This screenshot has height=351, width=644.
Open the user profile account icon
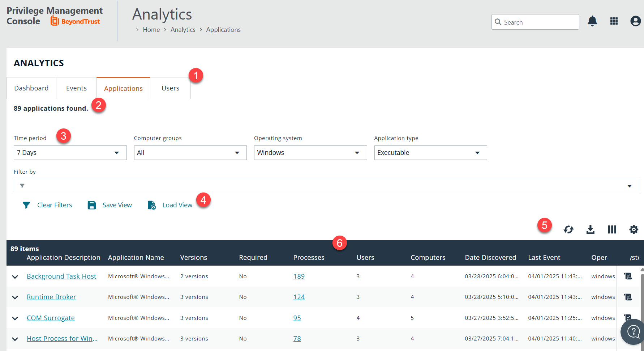(635, 21)
